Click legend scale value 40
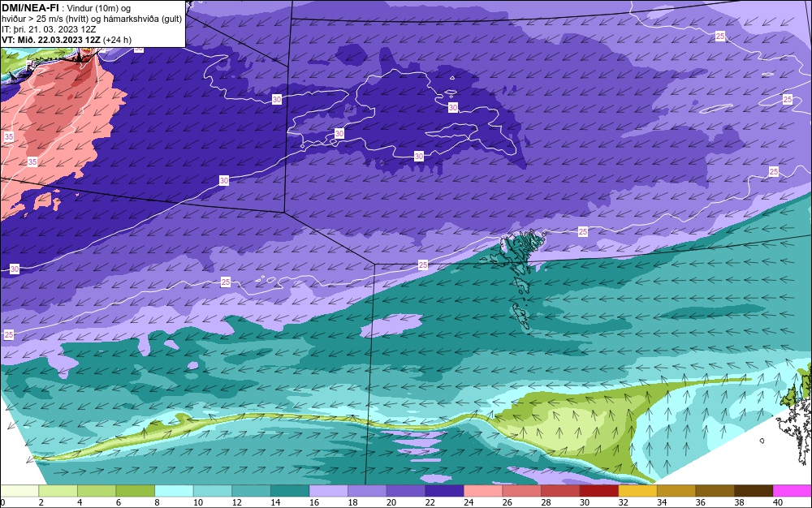This screenshot has height=508, width=812. (x=777, y=502)
